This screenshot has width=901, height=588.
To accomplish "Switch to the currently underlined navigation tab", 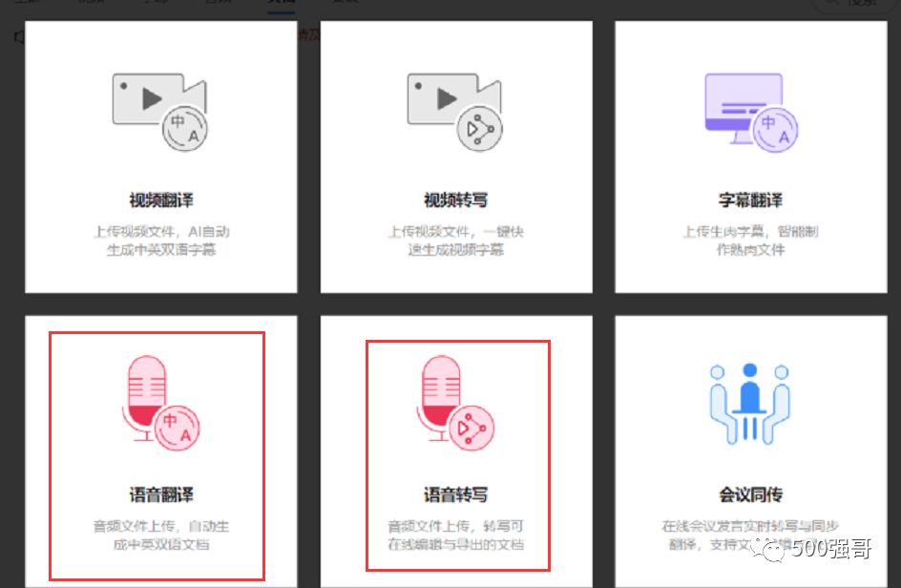I will coord(280,3).
